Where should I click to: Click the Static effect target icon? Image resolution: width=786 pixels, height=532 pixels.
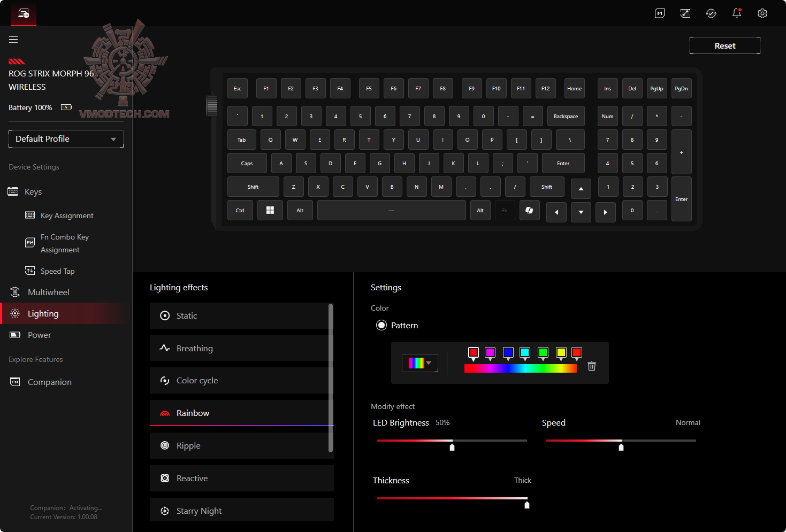click(x=165, y=315)
